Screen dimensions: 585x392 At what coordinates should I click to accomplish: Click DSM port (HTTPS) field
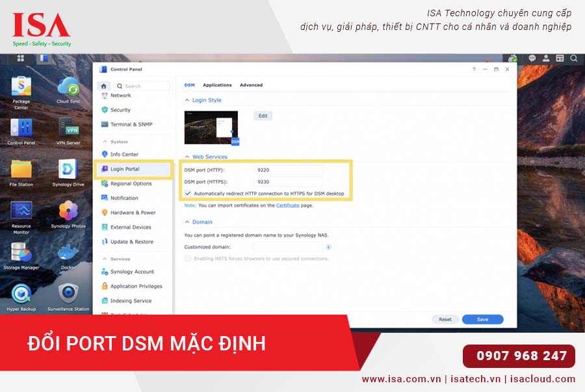288,182
